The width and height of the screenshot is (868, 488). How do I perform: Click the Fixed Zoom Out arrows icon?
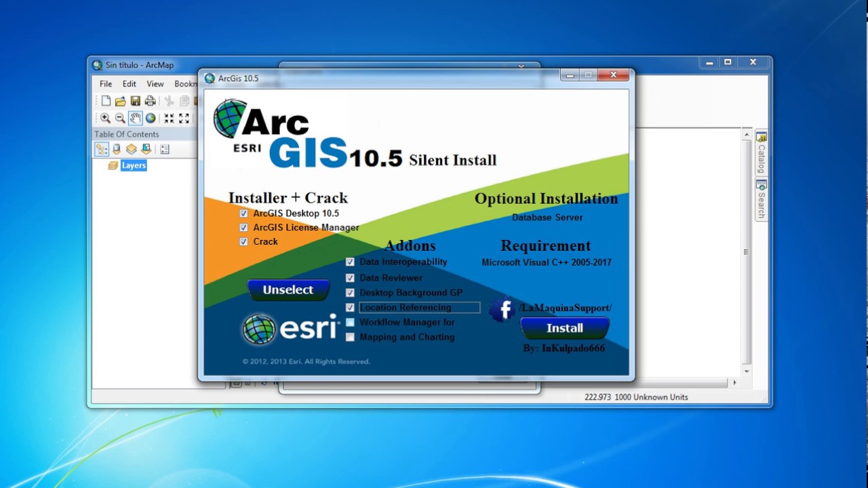[x=184, y=118]
